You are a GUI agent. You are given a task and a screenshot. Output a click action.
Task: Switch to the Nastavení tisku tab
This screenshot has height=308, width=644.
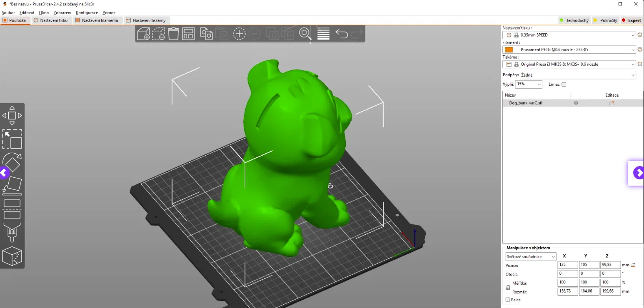[51, 20]
